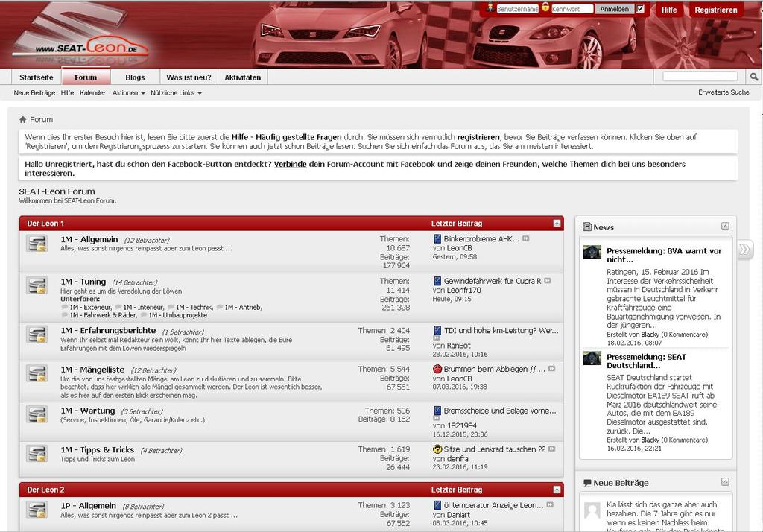Image resolution: width=763 pixels, height=532 pixels.
Task: Collapse the Der Leon 2 category
Action: pyautogui.click(x=557, y=490)
